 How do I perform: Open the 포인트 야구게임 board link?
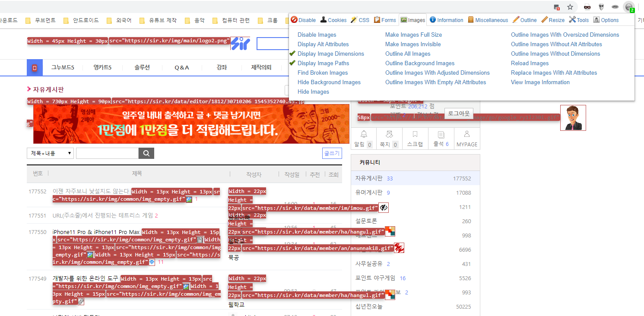coord(375,278)
